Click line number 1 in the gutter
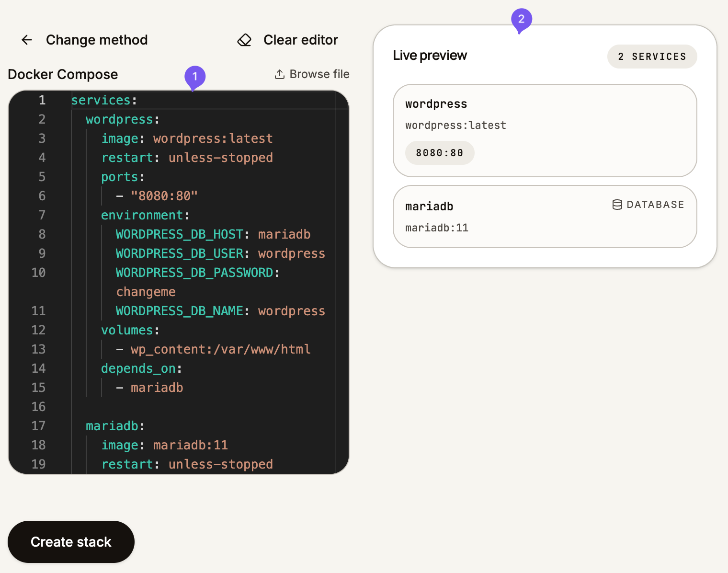 pyautogui.click(x=42, y=100)
